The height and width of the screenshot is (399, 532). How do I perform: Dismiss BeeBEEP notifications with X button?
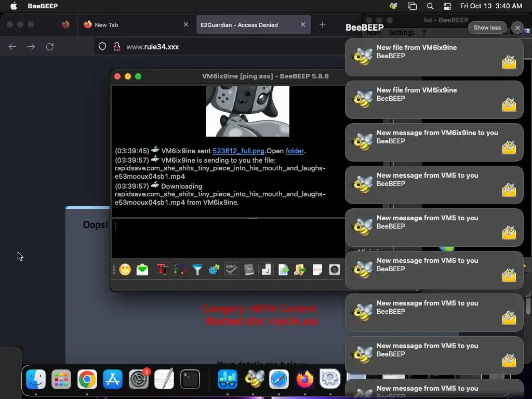(x=517, y=28)
